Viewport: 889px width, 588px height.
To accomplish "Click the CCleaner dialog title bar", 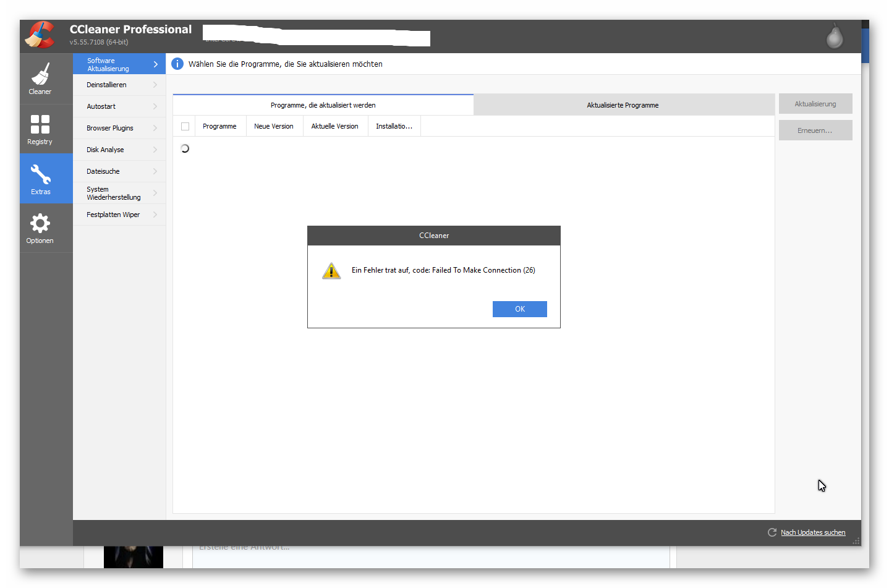I will click(434, 236).
